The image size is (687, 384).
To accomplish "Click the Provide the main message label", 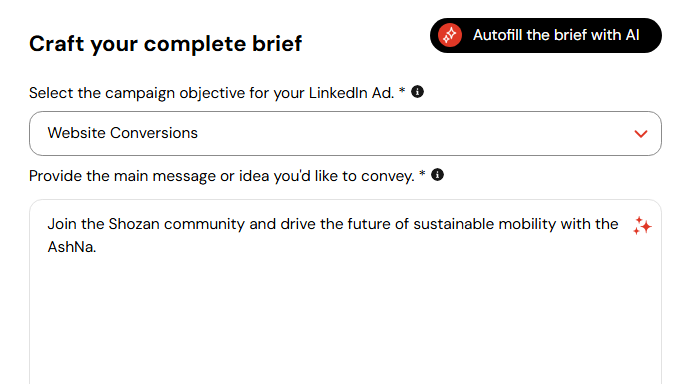I will point(227,176).
